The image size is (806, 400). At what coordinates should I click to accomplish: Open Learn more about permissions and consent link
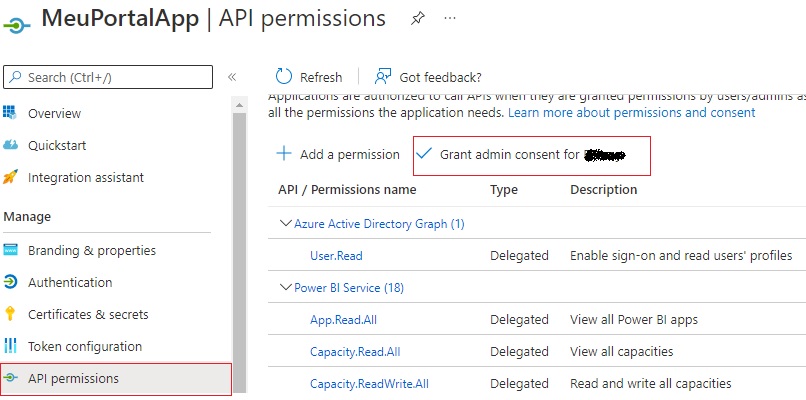[x=631, y=113]
